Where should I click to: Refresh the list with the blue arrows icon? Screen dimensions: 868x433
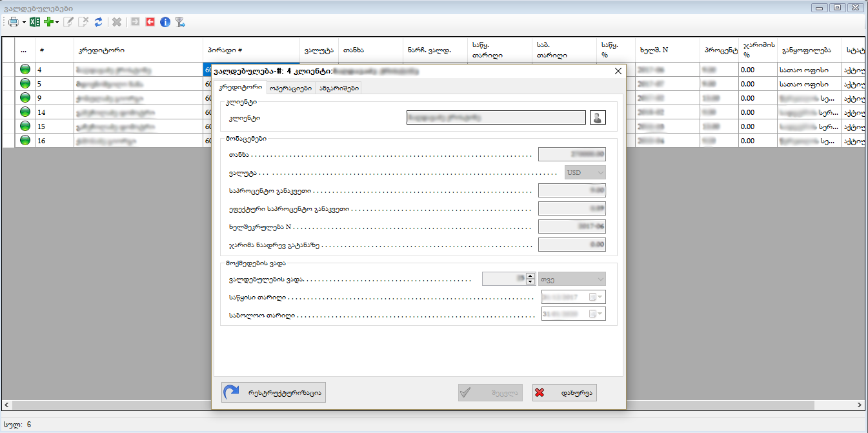pyautogui.click(x=98, y=22)
